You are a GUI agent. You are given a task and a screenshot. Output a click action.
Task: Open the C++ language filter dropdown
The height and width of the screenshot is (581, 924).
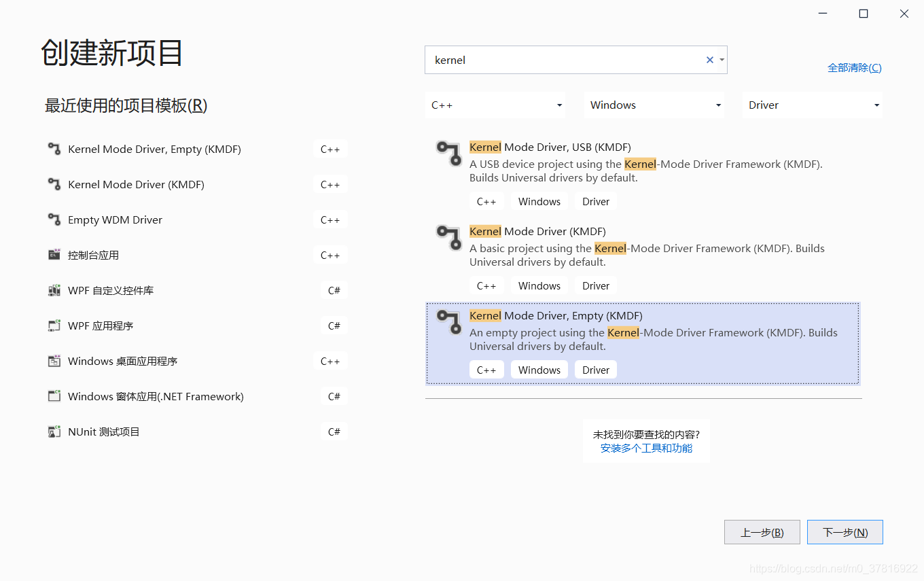[x=496, y=105]
